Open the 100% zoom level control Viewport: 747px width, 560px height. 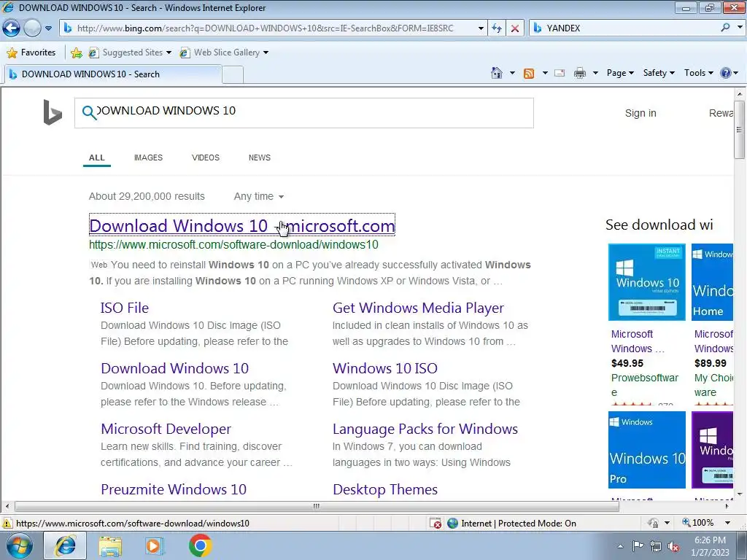705,523
